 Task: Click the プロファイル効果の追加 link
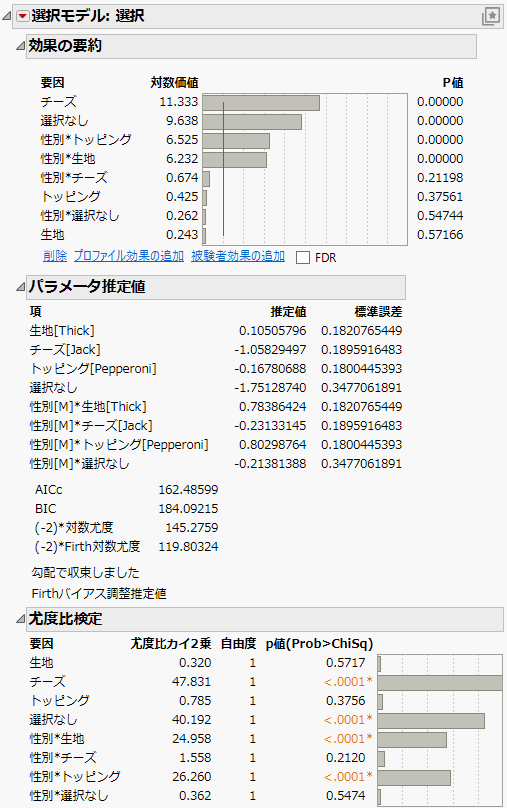pyautogui.click(x=129, y=256)
